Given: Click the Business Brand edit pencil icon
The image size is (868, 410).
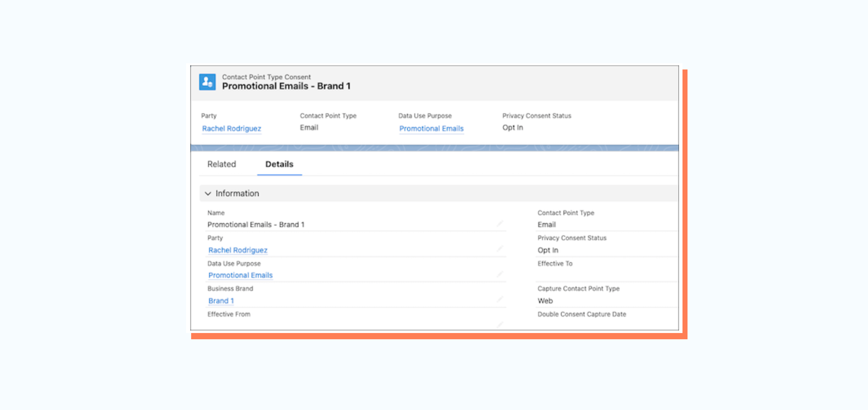Looking at the screenshot, I should (500, 300).
